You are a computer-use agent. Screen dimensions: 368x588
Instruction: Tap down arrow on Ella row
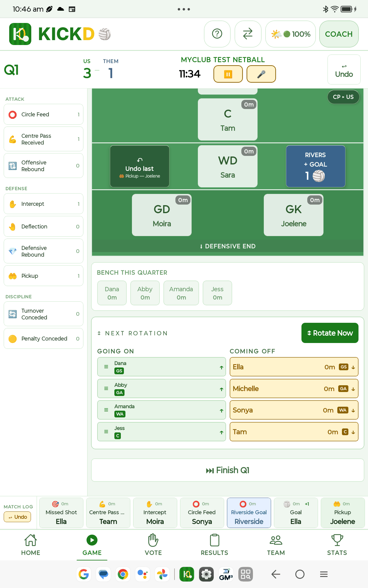coord(353,367)
